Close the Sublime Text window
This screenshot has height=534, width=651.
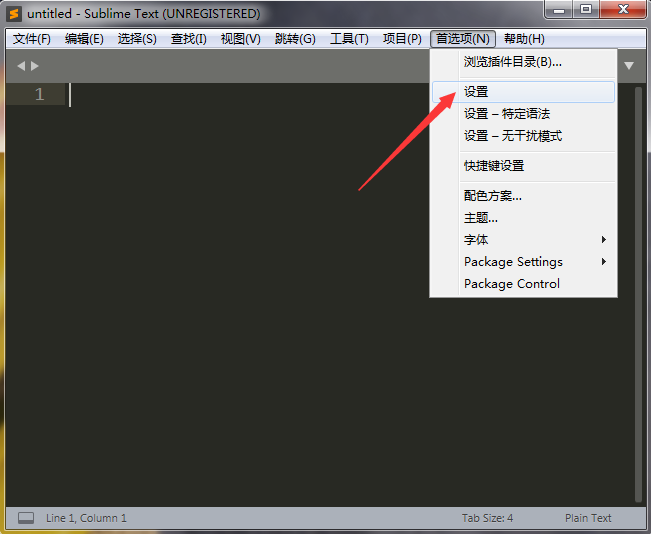coord(623,9)
